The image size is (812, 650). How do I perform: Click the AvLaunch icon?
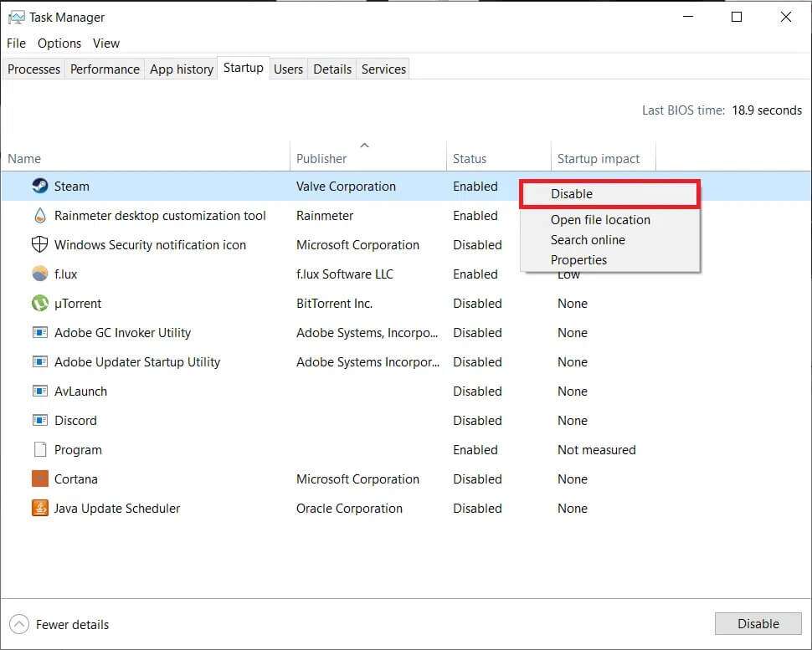coord(40,391)
